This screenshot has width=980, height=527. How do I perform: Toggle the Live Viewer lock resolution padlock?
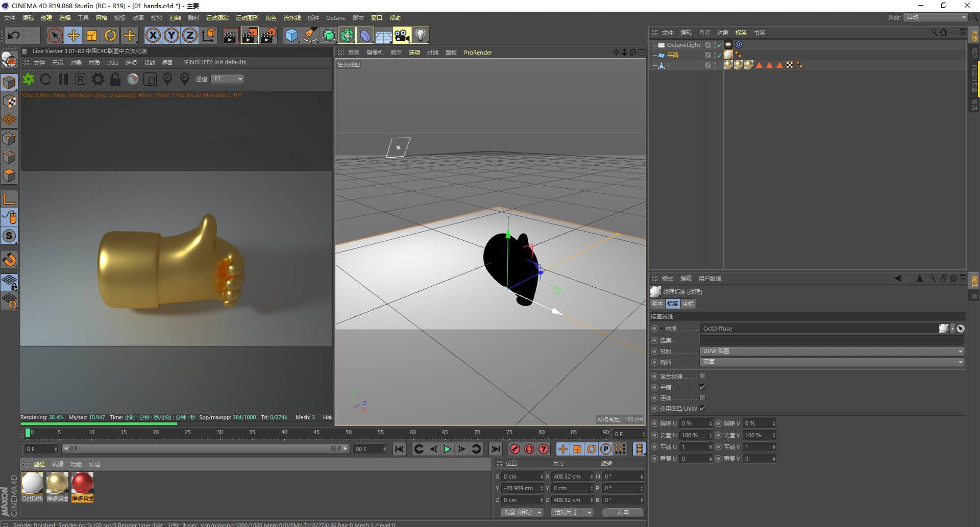coord(115,79)
